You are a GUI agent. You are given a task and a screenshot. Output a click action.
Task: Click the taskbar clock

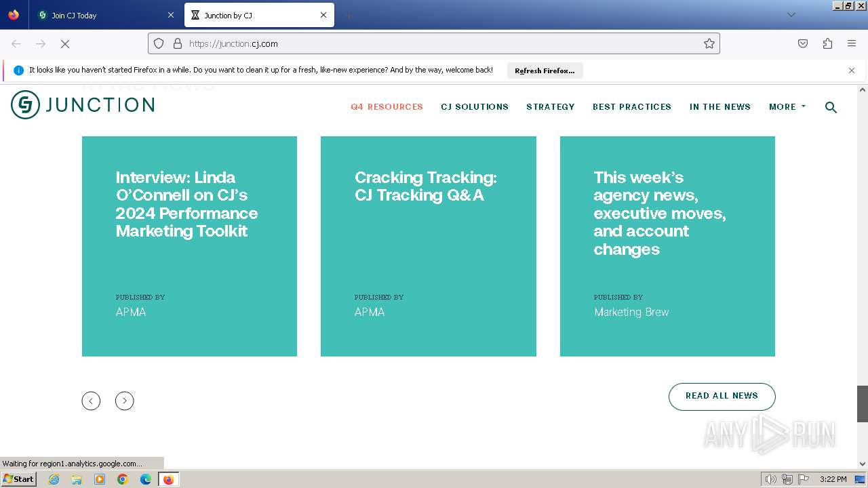pos(833,479)
